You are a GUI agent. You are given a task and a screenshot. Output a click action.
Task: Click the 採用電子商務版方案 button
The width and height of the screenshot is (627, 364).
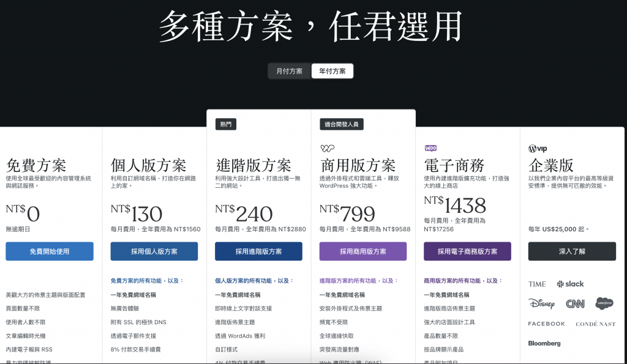click(467, 251)
